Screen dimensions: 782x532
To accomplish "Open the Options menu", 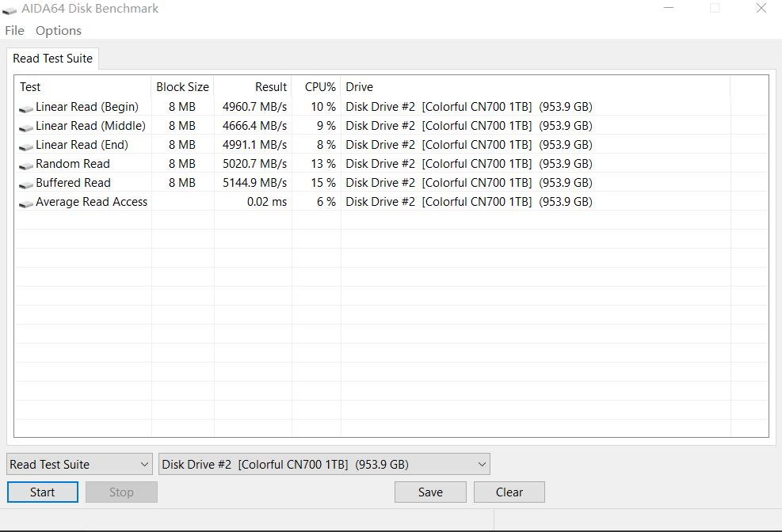I will click(58, 30).
